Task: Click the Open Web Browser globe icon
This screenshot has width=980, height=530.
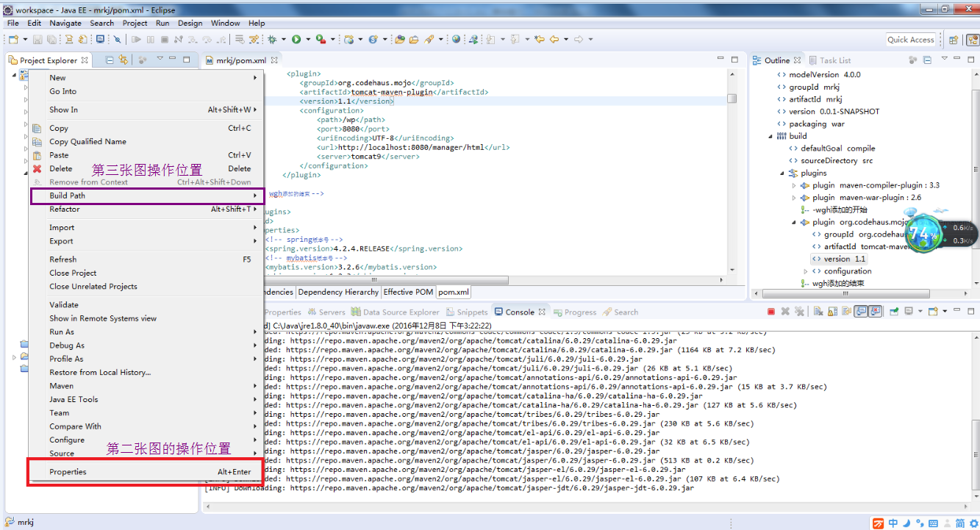Action: click(456, 40)
